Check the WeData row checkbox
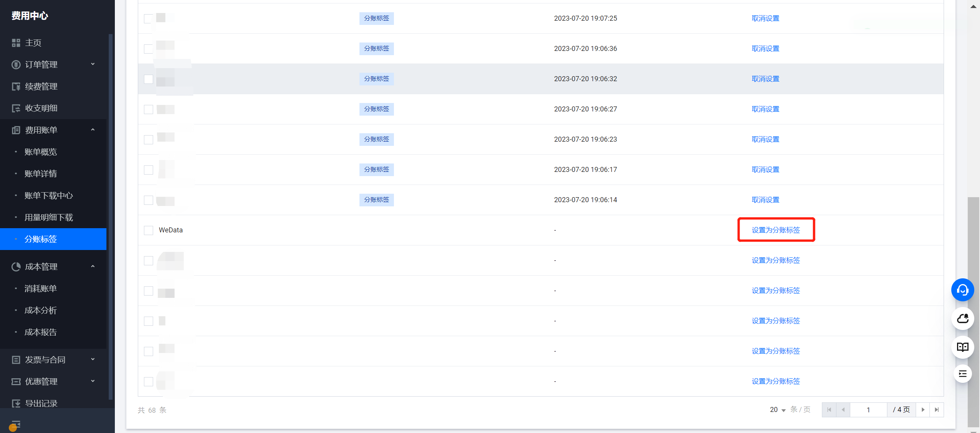Image resolution: width=980 pixels, height=433 pixels. (x=149, y=230)
